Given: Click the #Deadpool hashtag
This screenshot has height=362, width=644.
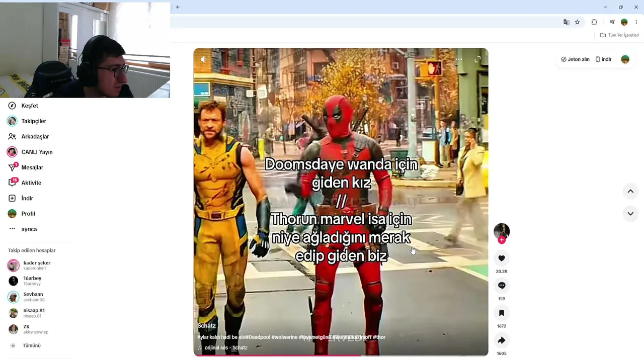Looking at the screenshot, I should pyautogui.click(x=258, y=337).
